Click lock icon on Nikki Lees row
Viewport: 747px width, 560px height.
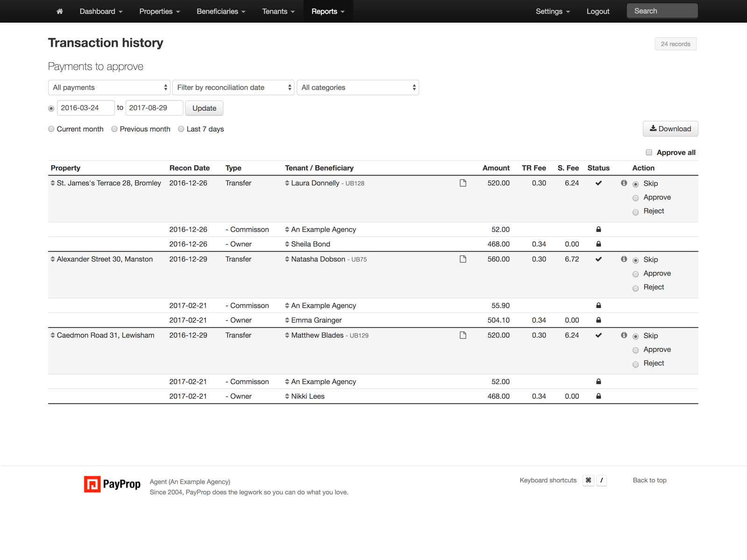click(x=599, y=396)
